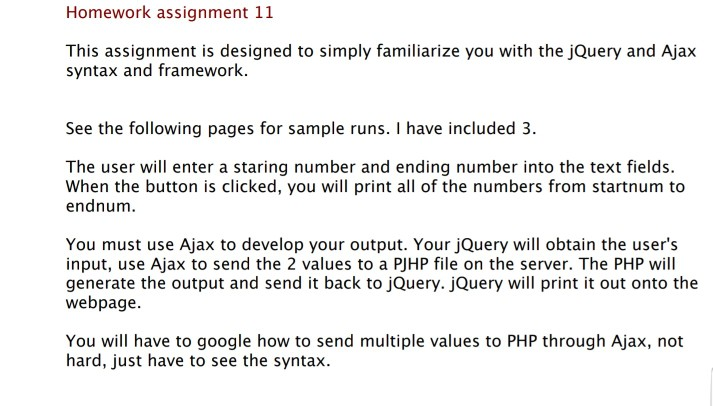713x406 pixels.
Task: Click 'You must use Ajax' sentence start
Action: 140,245
